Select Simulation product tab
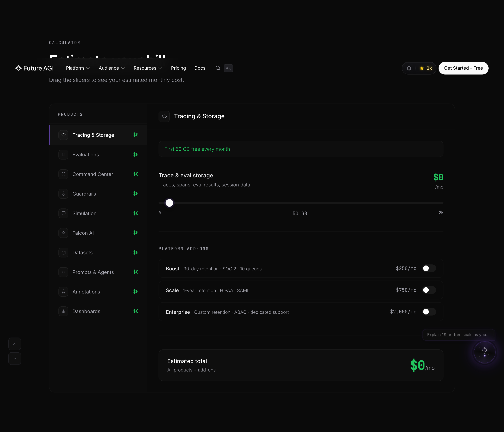 tap(98, 213)
